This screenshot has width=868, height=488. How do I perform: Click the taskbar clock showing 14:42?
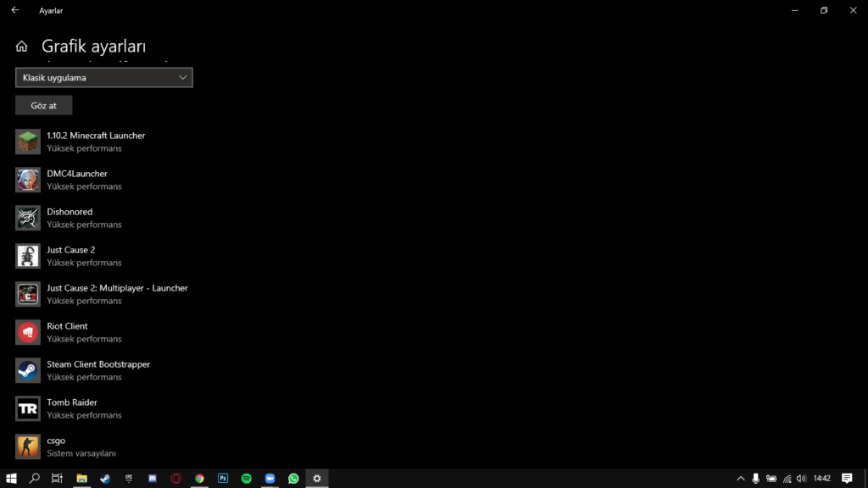click(x=821, y=479)
